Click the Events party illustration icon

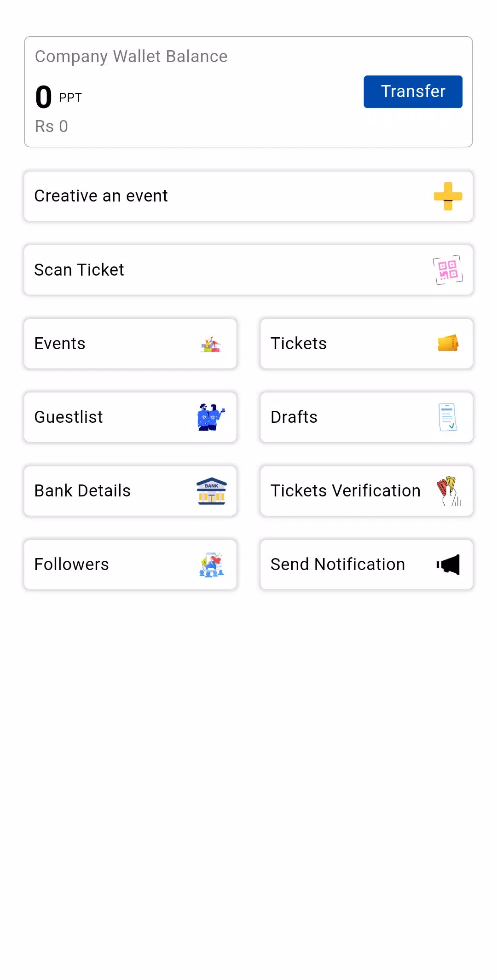211,344
